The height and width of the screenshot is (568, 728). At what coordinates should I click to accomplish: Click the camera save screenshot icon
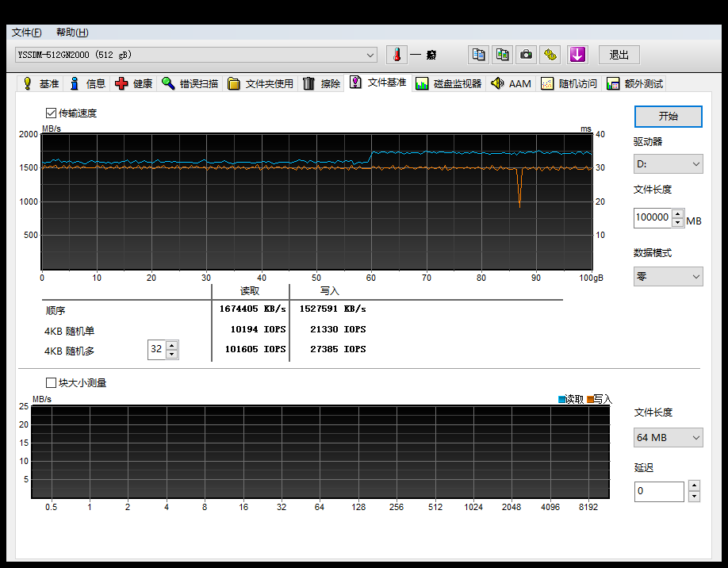[x=526, y=55]
